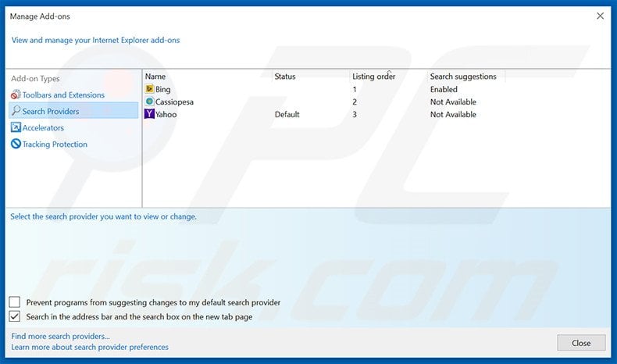Open Tracking Protection add-on type
This screenshot has height=364, width=617.
(x=55, y=145)
